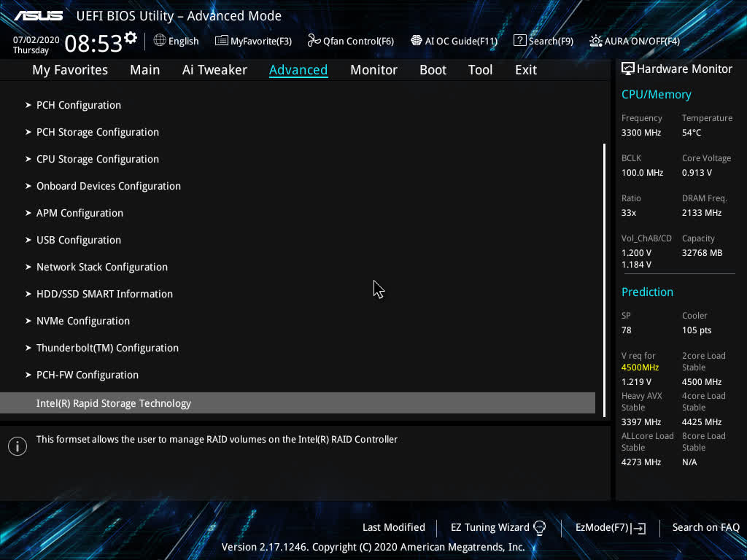Open Search on FAQ
The height and width of the screenshot is (560, 747).
point(705,528)
